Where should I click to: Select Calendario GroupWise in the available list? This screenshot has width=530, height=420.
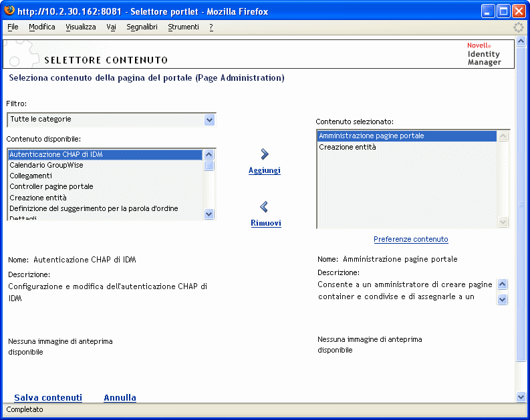click(x=106, y=165)
